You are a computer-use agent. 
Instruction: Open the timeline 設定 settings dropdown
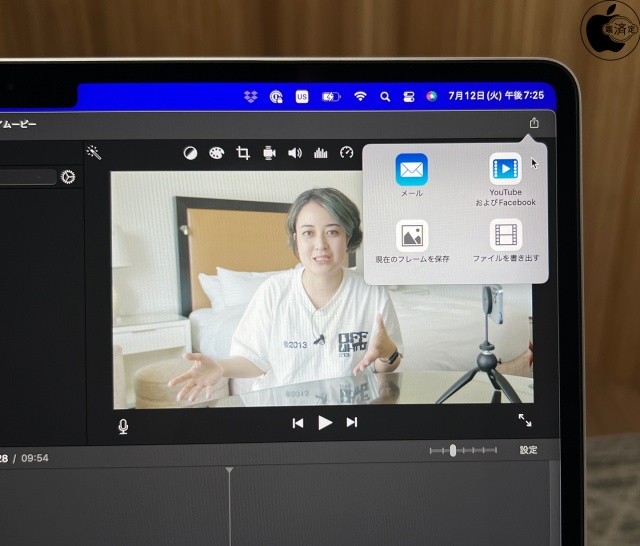528,451
